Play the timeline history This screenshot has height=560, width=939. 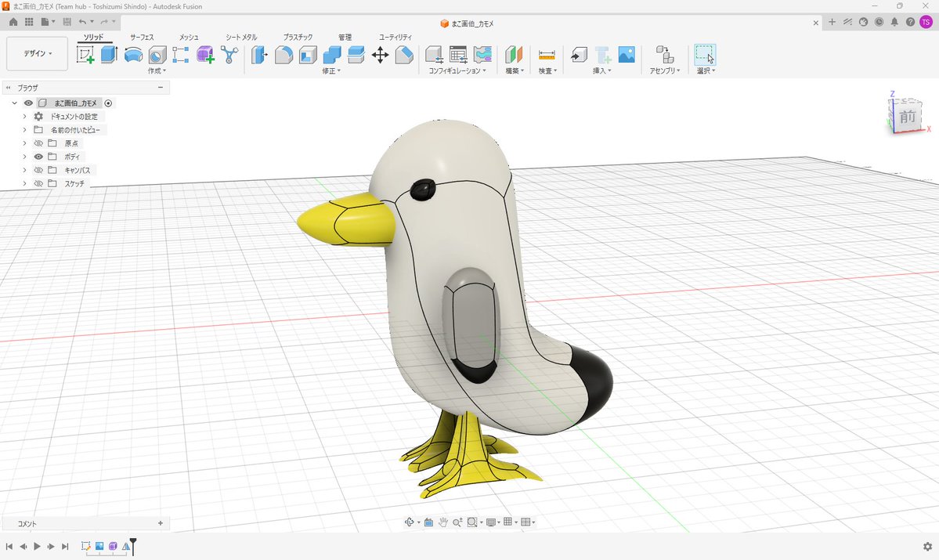tap(37, 546)
